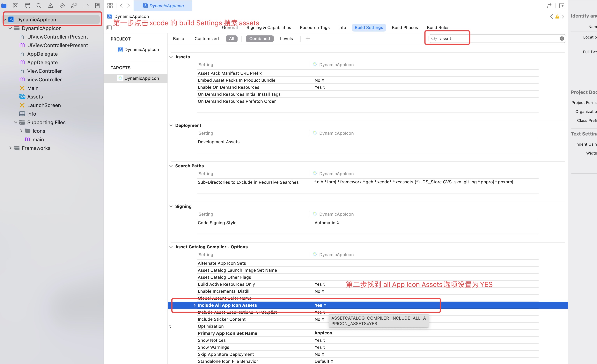This screenshot has height=364, width=597.
Task: Click the asset search input field
Action: click(x=497, y=39)
